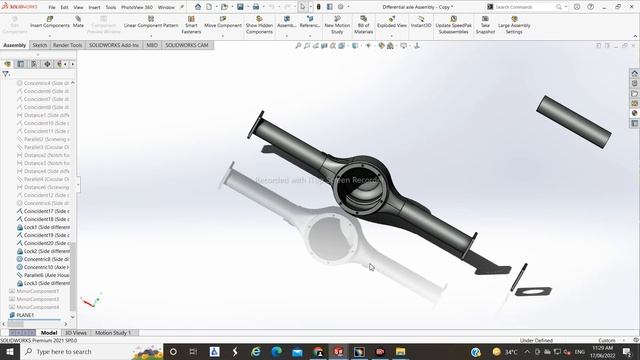Open the PropertyManager panel tab
Viewport: 640px width, 360px height.
tap(21, 64)
